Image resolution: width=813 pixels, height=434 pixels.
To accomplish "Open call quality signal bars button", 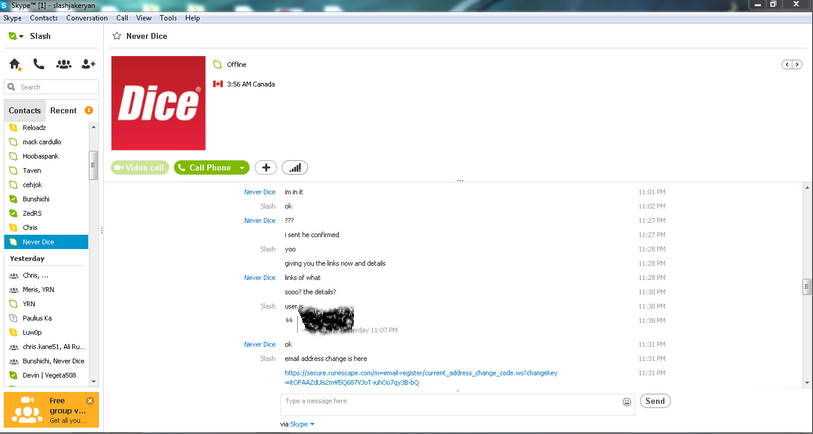I will tap(295, 167).
